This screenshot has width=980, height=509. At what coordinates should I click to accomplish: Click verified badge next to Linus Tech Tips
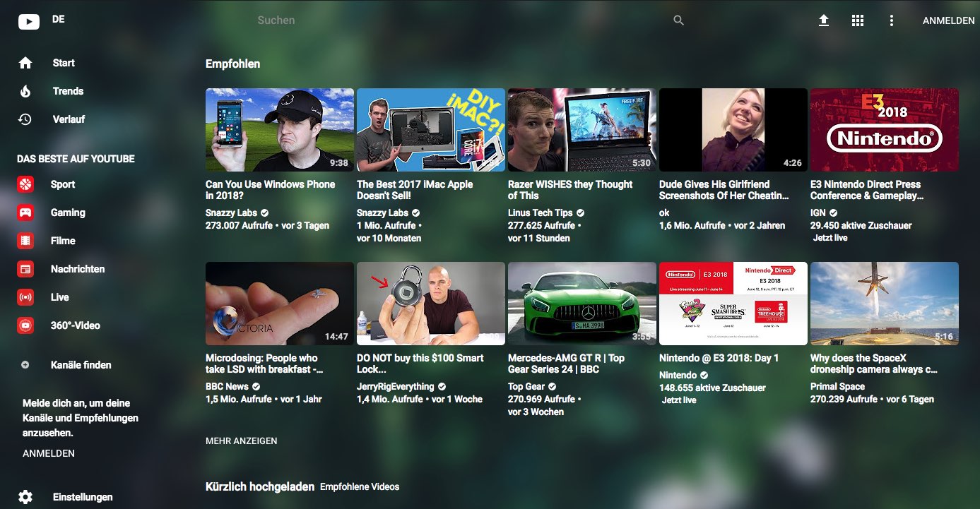tap(581, 212)
